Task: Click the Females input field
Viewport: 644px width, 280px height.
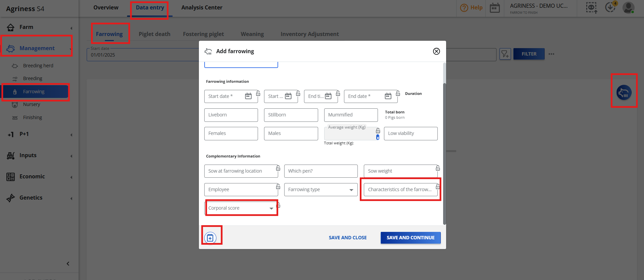Action: [x=231, y=134]
